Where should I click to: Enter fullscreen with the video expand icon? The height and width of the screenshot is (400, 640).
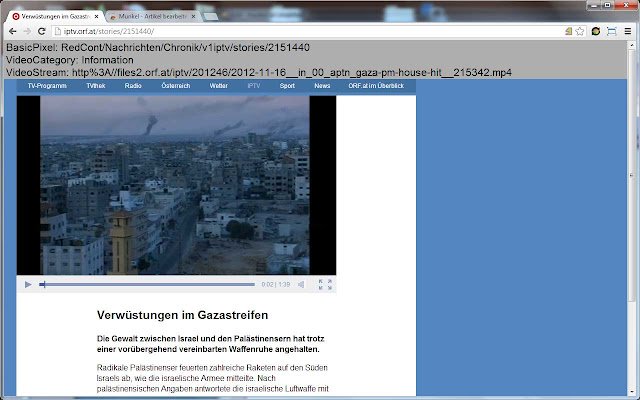pos(325,284)
